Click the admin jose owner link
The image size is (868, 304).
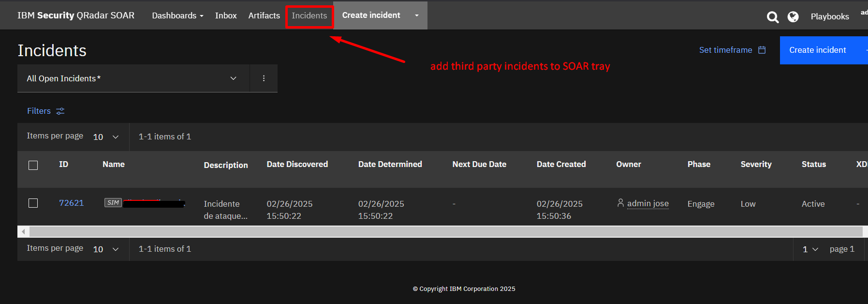tap(648, 203)
